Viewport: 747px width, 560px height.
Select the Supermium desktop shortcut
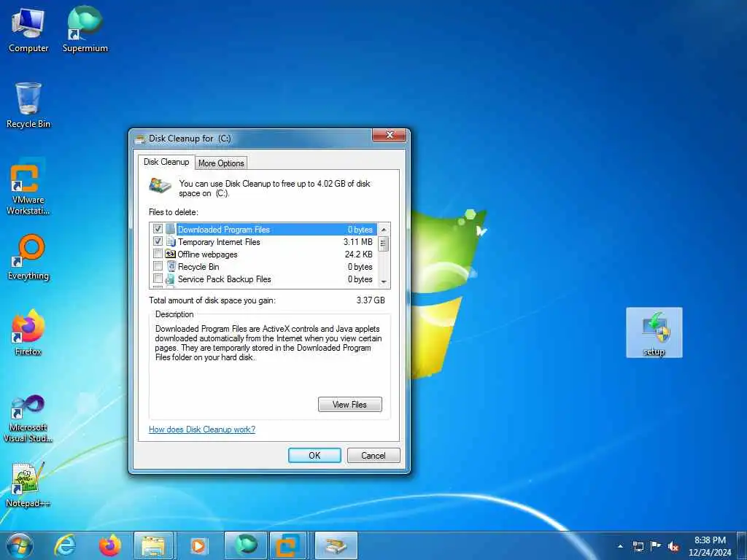pos(85,29)
